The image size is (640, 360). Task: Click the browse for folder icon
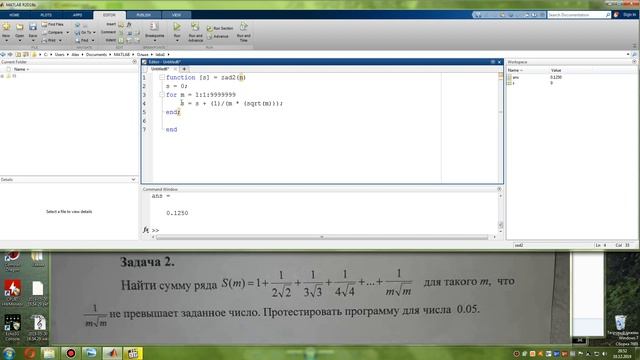26,54
